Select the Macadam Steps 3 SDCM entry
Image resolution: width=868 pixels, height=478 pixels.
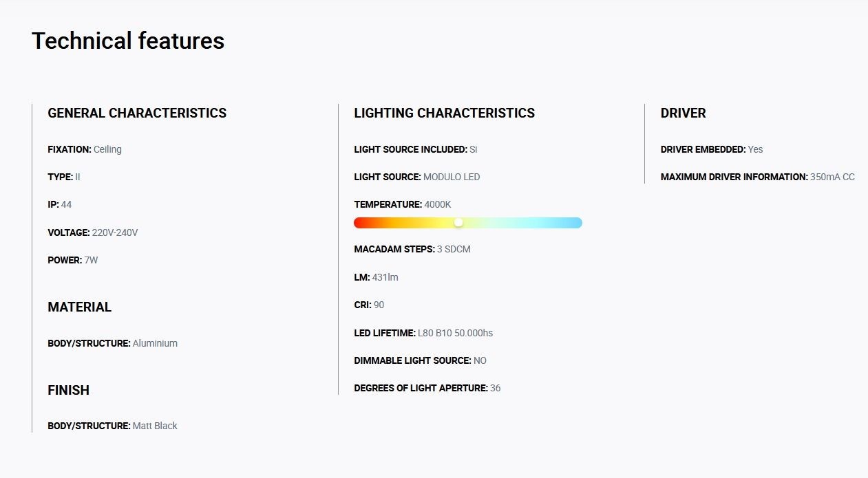coord(412,249)
